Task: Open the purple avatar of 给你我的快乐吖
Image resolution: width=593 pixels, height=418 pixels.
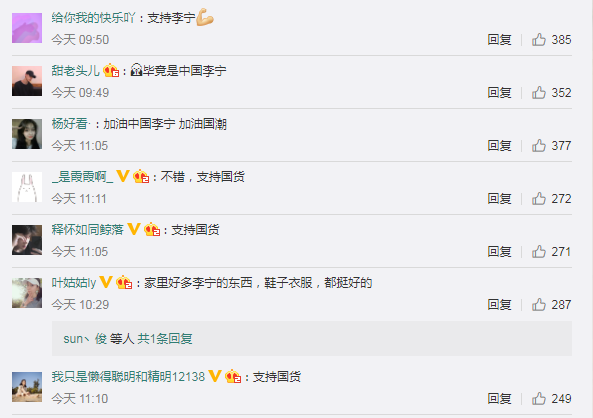Action: (x=27, y=28)
